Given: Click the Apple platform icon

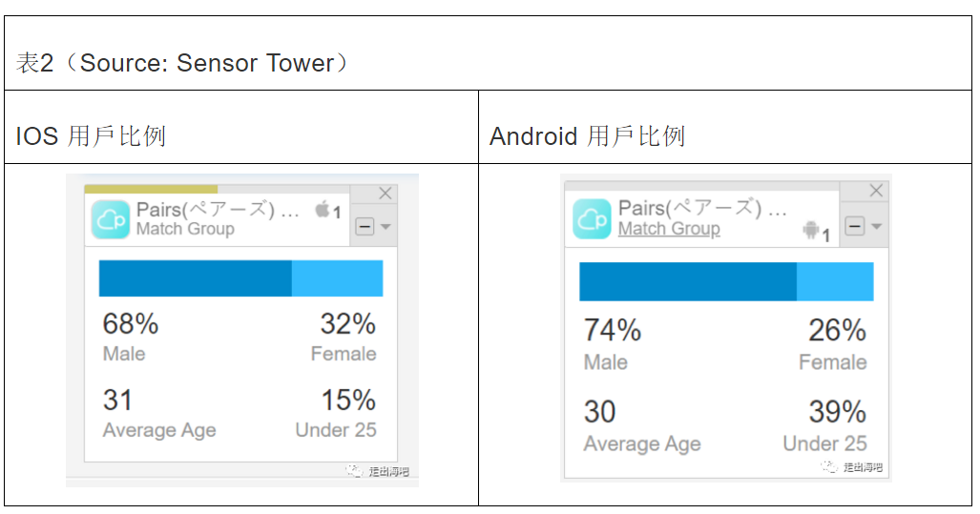Looking at the screenshot, I should pyautogui.click(x=323, y=209).
